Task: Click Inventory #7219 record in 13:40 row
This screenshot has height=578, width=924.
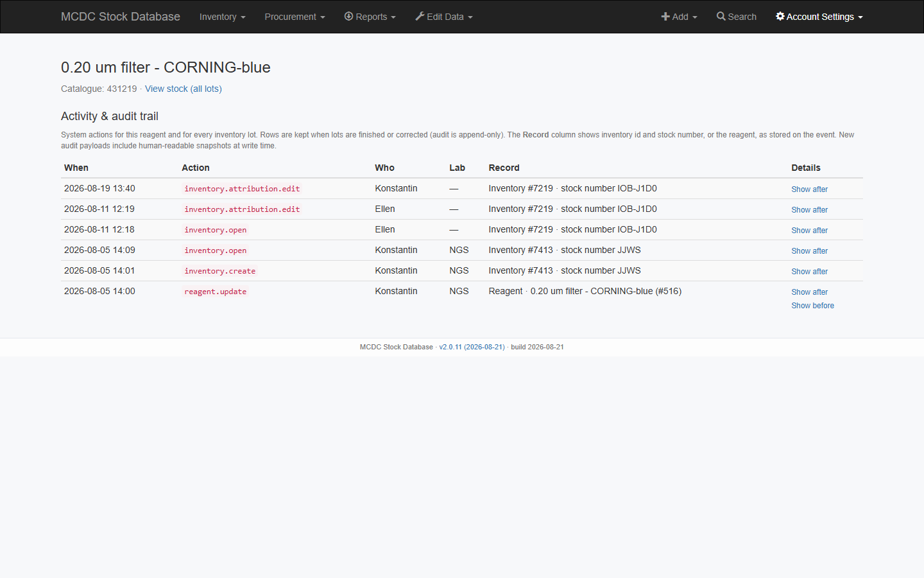Action: [x=572, y=188]
